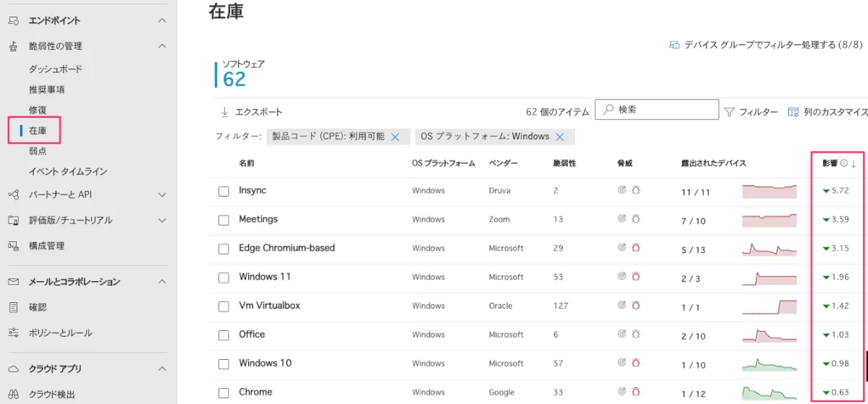Click the search input field

click(657, 110)
